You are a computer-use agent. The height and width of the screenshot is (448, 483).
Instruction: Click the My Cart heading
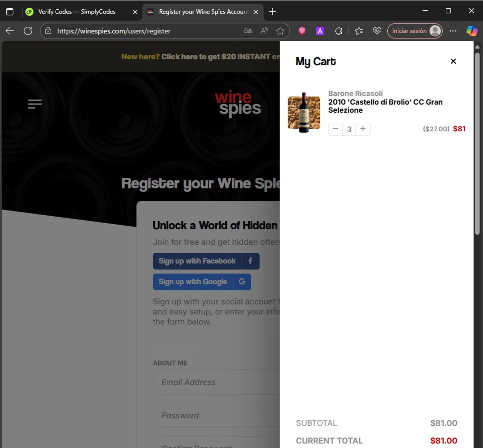coord(316,61)
